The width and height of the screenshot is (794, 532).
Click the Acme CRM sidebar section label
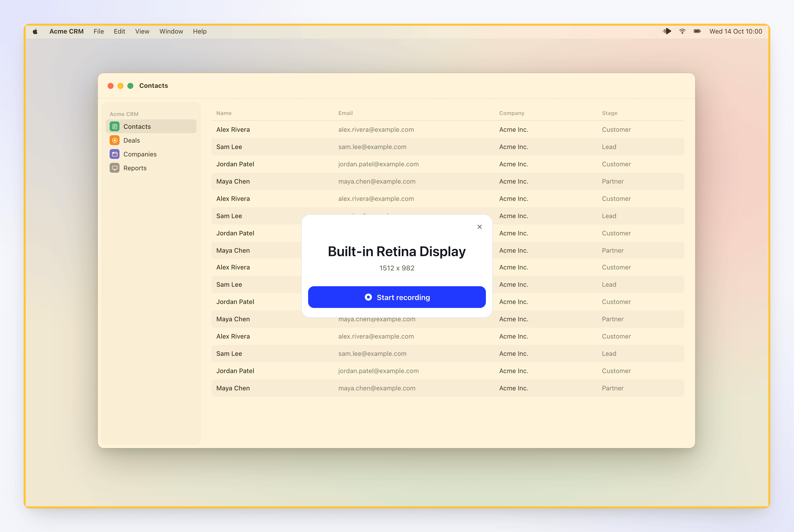tap(124, 114)
